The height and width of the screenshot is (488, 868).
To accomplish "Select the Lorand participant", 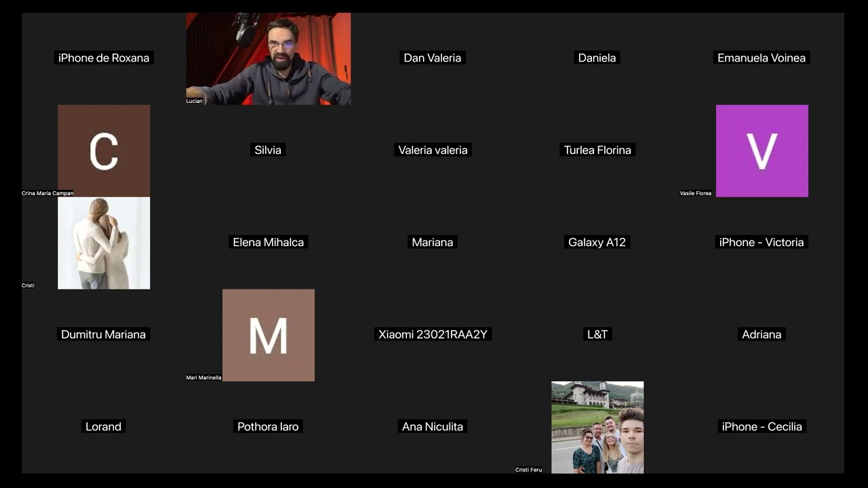I will [x=104, y=426].
